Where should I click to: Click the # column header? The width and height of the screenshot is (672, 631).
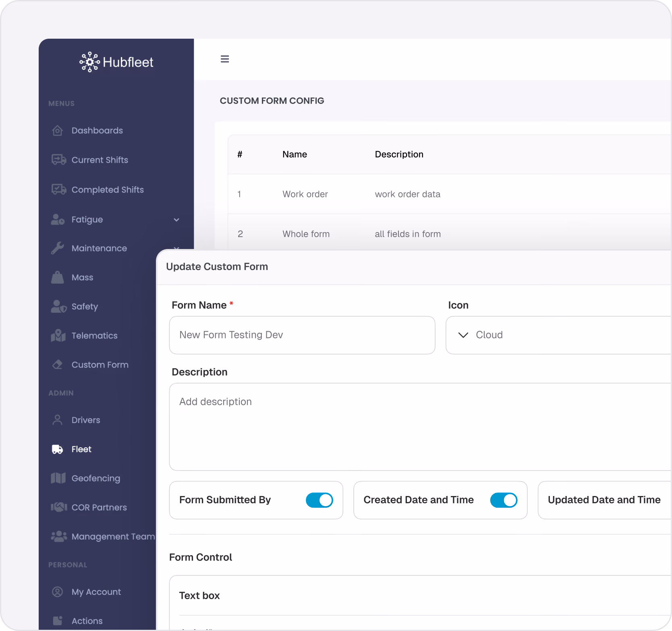[x=240, y=154]
